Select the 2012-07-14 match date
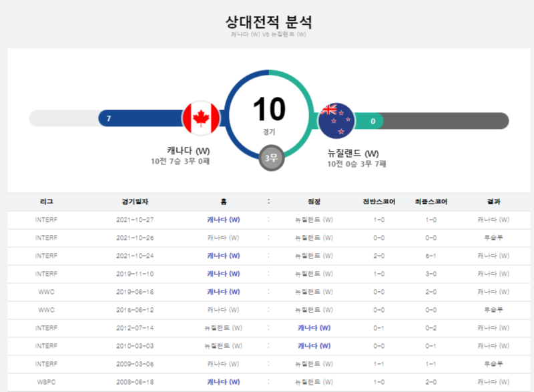 (135, 328)
